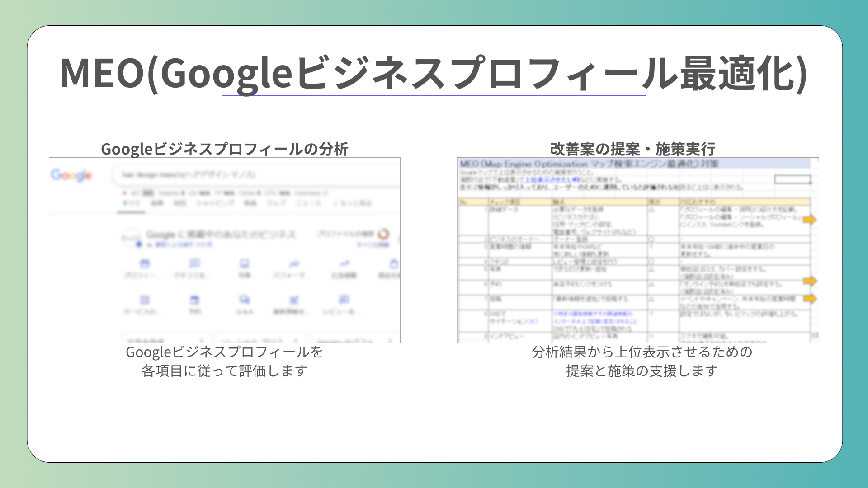868x488 pixels.
Task: Select the heading 改善案の提案・施策実行
Action: (x=632, y=149)
